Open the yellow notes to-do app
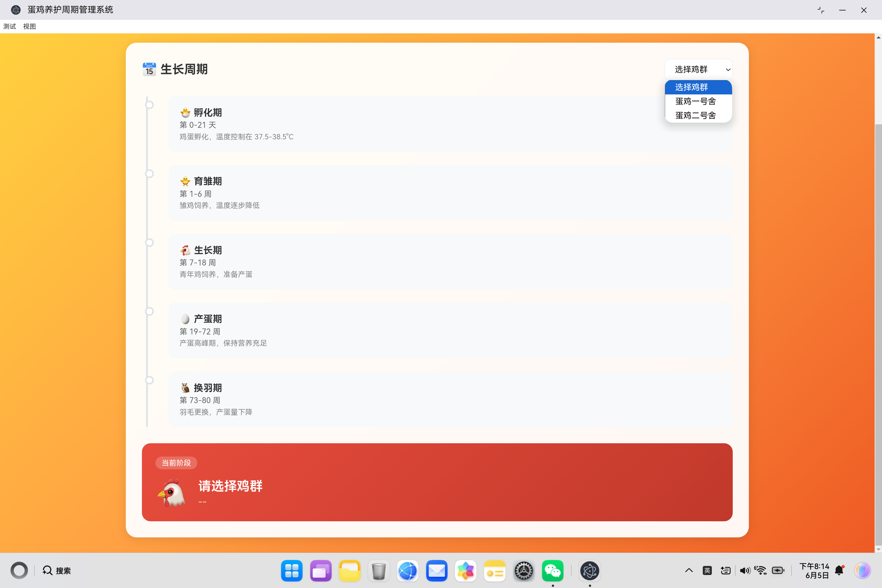The width and height of the screenshot is (882, 588). 495,571
